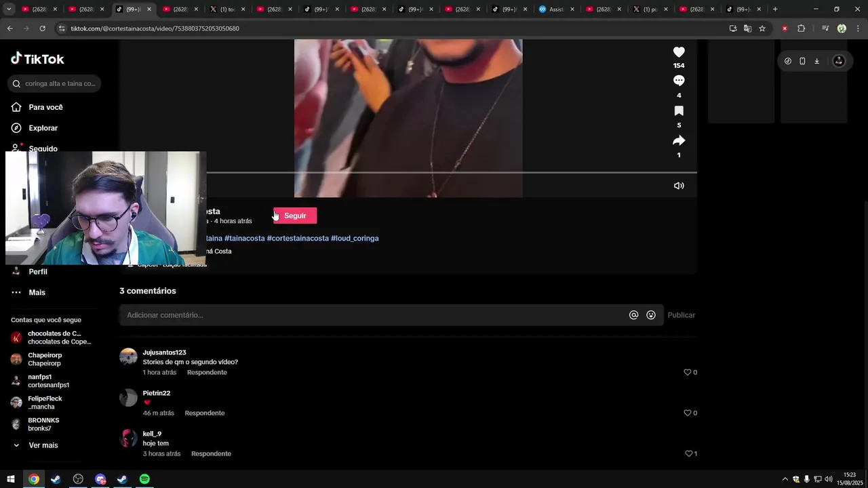Click the TikTok search field
Image resolution: width=868 pixels, height=488 pixels.
(54, 83)
